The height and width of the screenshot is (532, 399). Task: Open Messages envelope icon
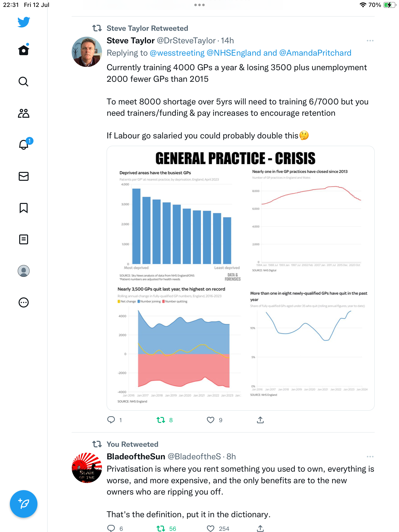pyautogui.click(x=24, y=176)
